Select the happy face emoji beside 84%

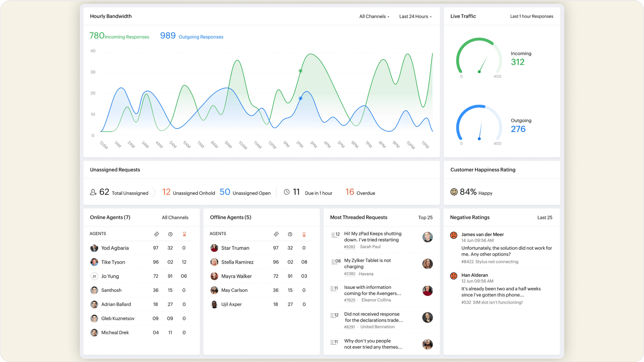pyautogui.click(x=454, y=192)
